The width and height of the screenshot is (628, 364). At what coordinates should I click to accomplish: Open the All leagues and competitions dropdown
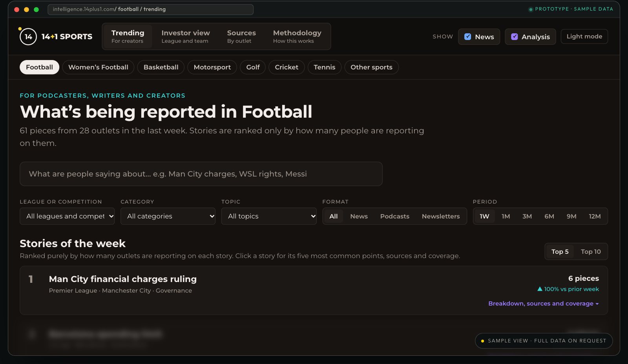[67, 216]
